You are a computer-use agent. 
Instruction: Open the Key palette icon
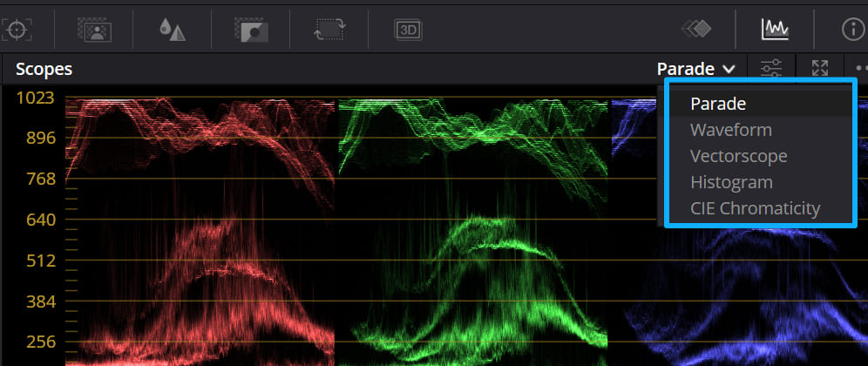(251, 30)
